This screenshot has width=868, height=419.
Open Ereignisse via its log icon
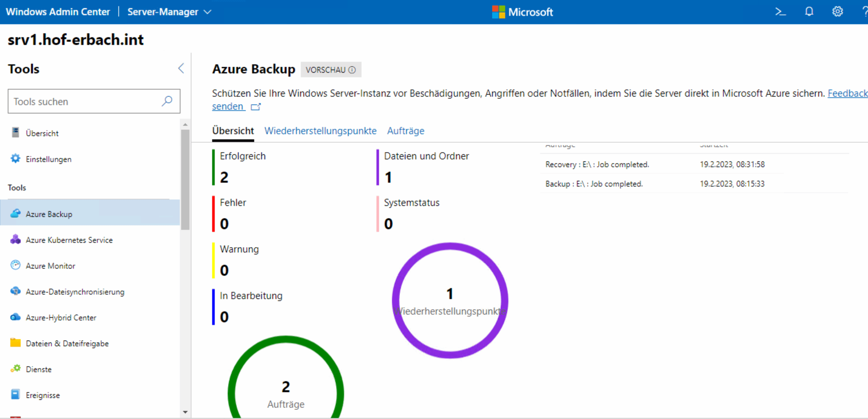15,394
